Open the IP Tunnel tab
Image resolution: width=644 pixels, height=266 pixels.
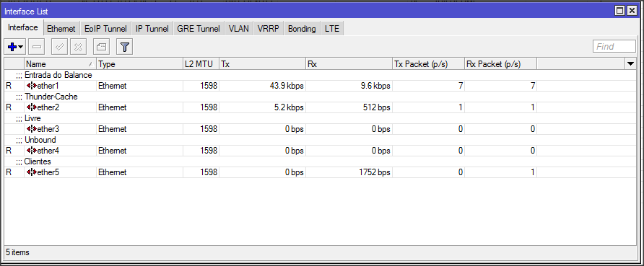coord(152,29)
